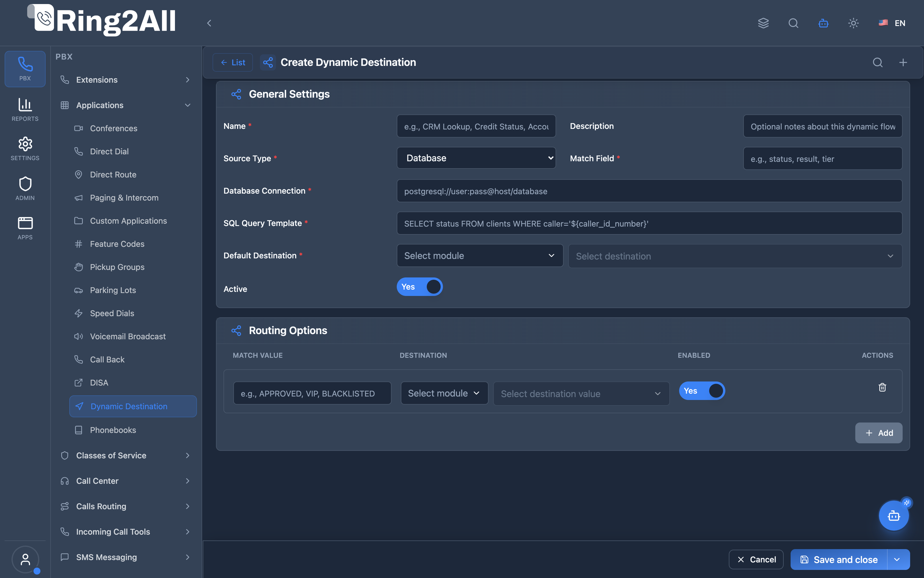
Task: Switch theme with the sun icon
Action: coord(853,23)
